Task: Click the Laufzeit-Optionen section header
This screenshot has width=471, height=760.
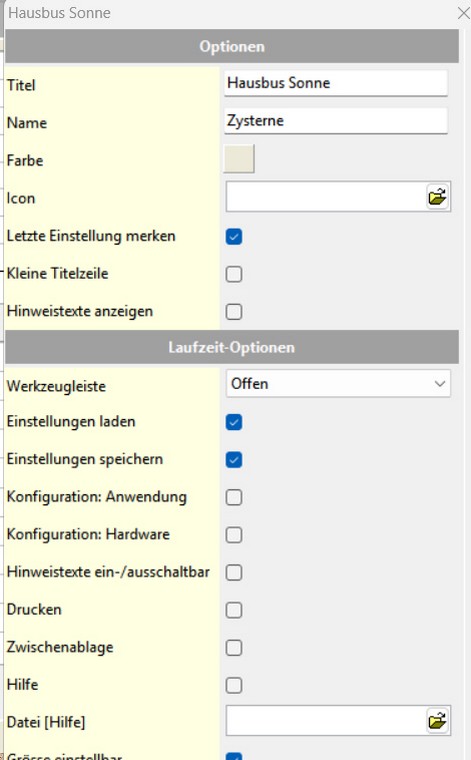Action: (232, 348)
